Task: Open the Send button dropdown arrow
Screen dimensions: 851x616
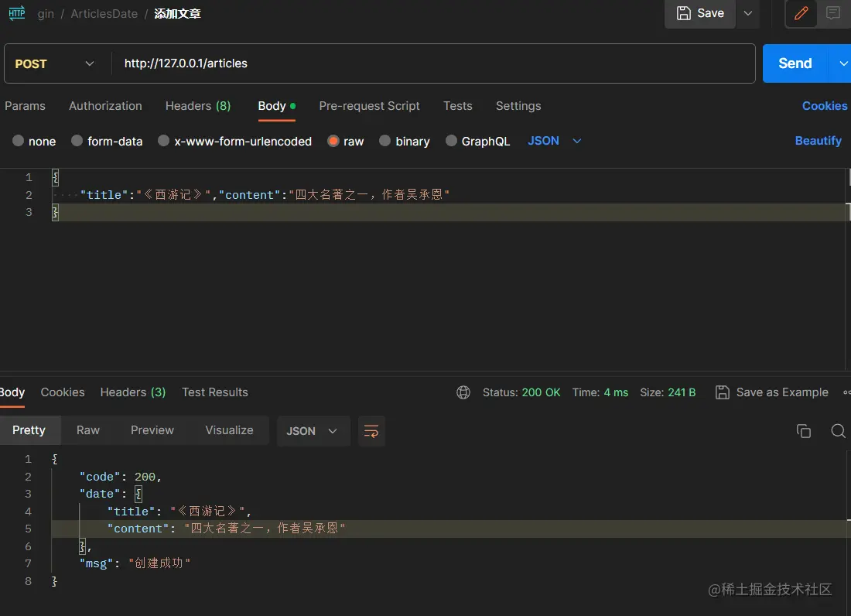Action: (843, 63)
